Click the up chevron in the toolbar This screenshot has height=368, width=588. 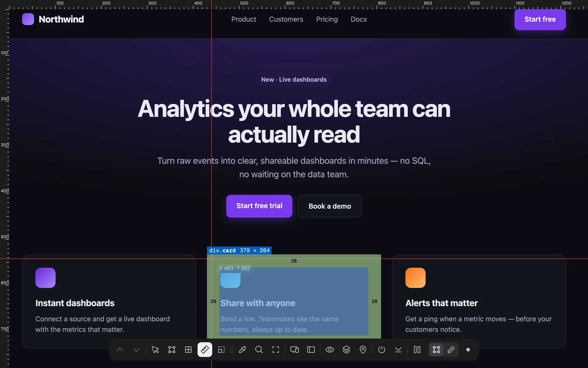click(120, 350)
